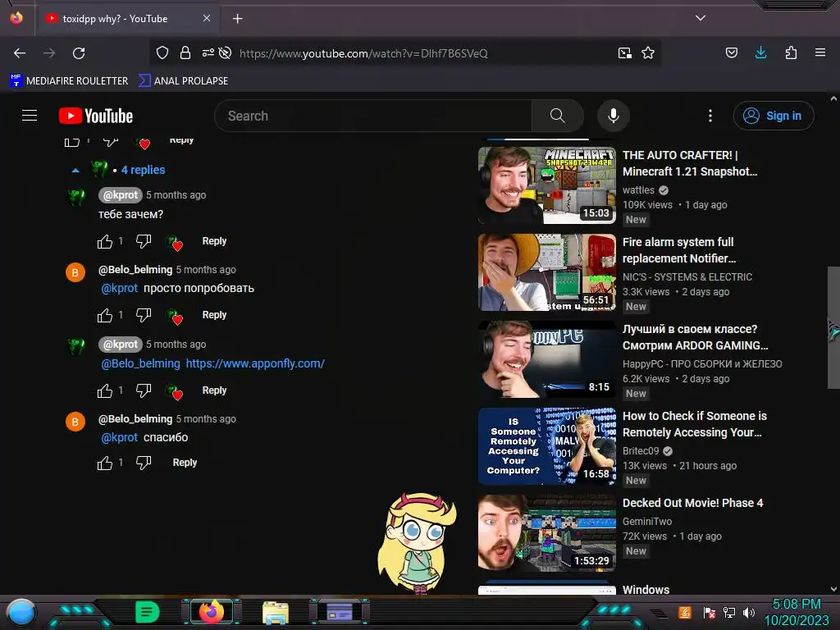Open @Belo_belming profile from first reply
Viewport: 840px width, 630px height.
(135, 269)
